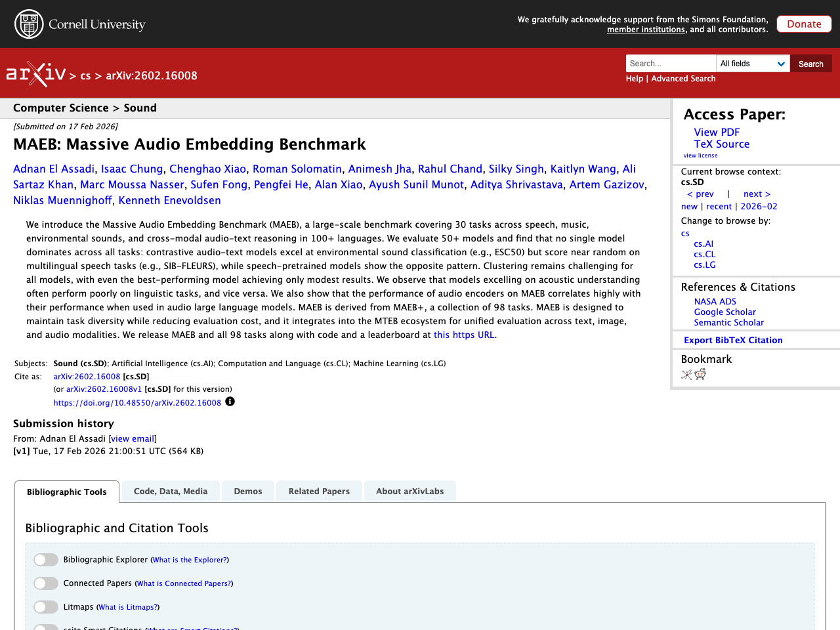The height and width of the screenshot is (630, 840).
Task: Switch to the Code, Data, Media tab
Action: click(x=169, y=491)
